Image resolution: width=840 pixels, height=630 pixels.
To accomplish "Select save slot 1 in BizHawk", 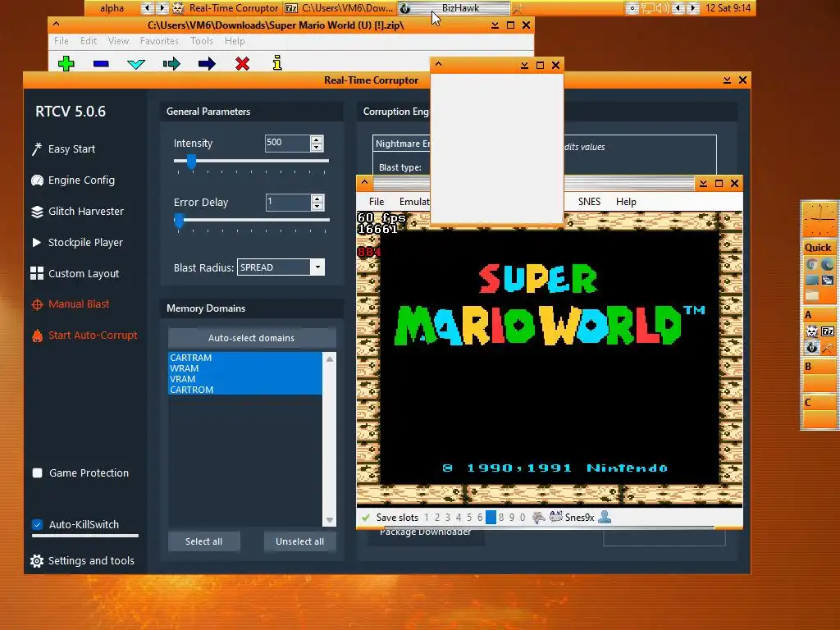I will 427,518.
